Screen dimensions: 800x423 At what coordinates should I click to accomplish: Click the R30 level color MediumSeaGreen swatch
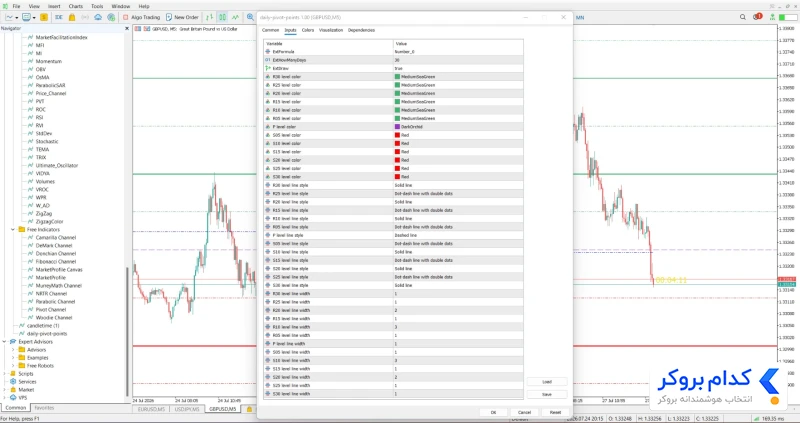click(x=397, y=77)
